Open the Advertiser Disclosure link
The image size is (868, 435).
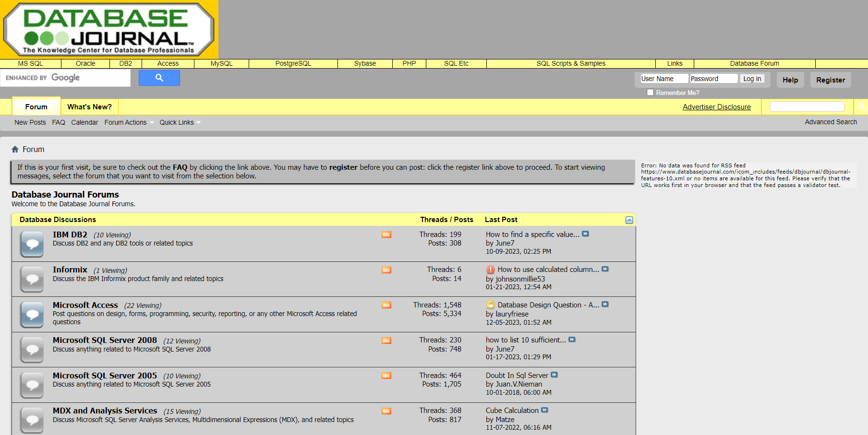[716, 107]
